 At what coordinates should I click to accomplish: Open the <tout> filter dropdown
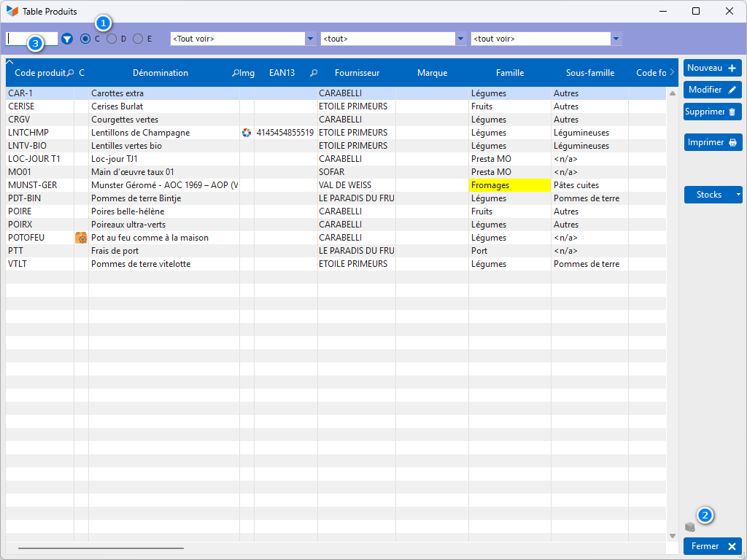click(460, 39)
